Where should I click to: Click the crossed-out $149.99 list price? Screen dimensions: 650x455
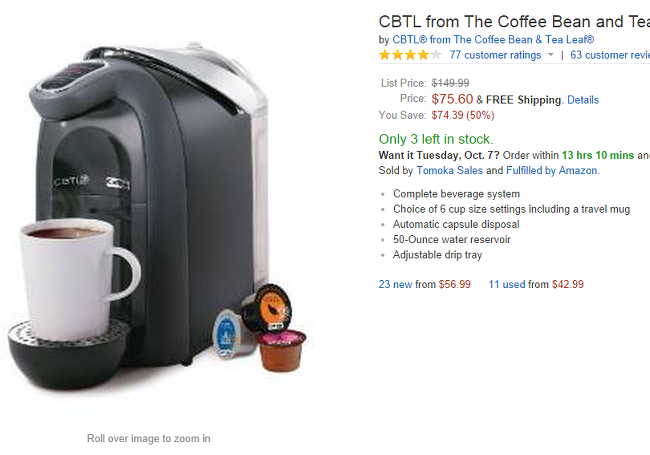450,83
